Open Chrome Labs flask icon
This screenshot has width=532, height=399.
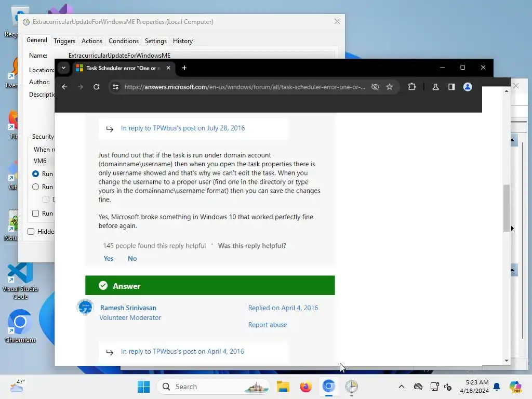pyautogui.click(x=435, y=87)
